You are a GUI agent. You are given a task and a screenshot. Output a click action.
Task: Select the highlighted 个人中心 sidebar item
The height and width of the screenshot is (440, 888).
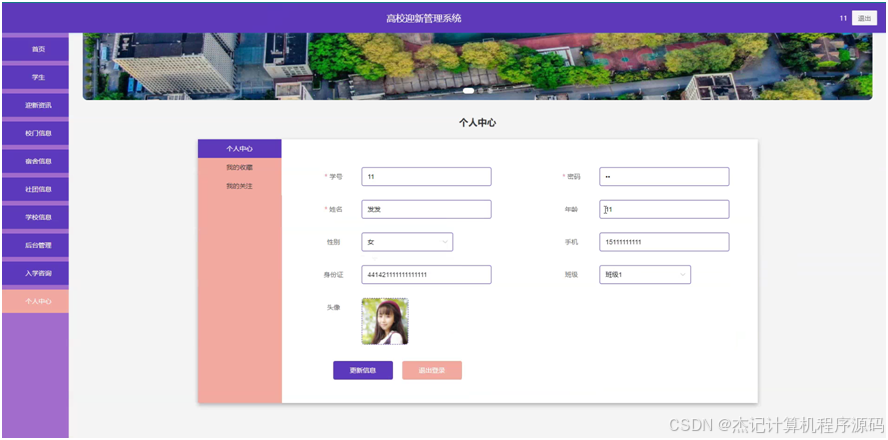pyautogui.click(x=36, y=301)
